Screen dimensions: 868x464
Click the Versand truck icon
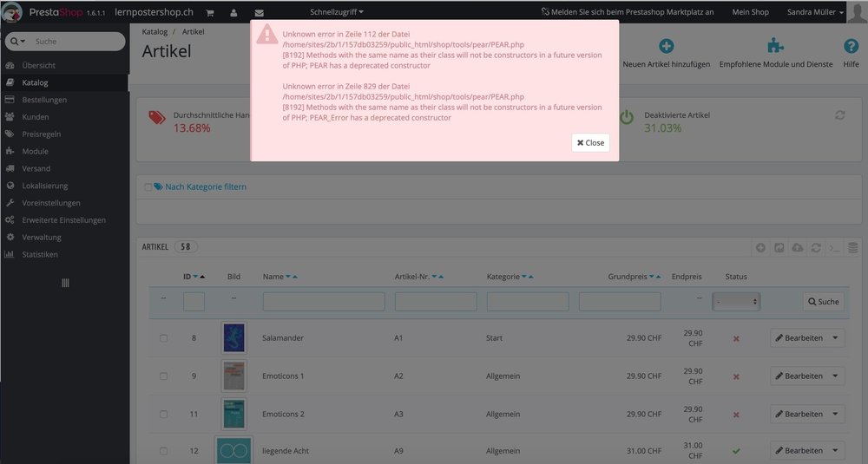[10, 168]
